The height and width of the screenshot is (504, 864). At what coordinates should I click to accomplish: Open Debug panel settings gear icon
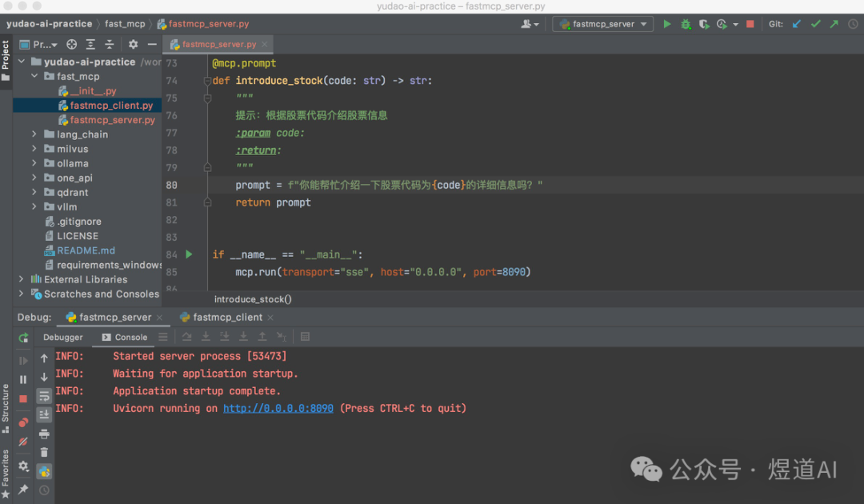[x=23, y=466]
